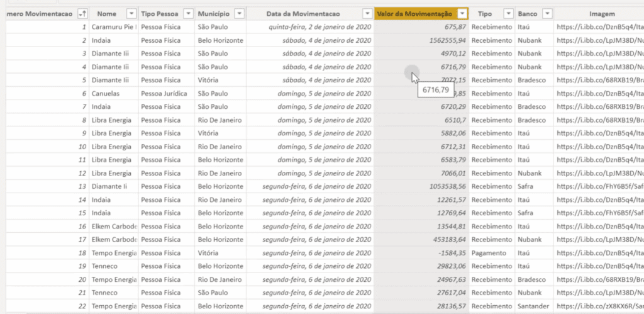Click value cell 29823,06
Screen dimensions: 644x314
pos(421,266)
